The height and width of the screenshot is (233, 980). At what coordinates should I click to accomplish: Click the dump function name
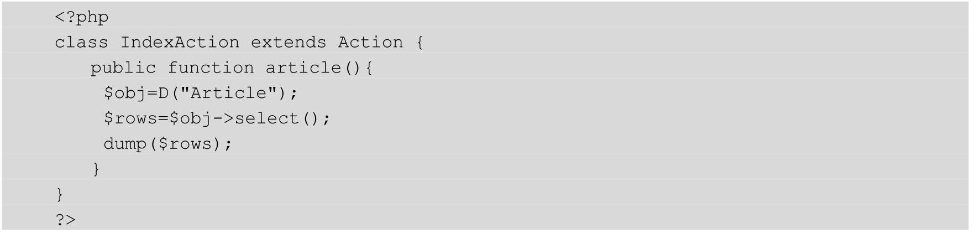pos(125,144)
